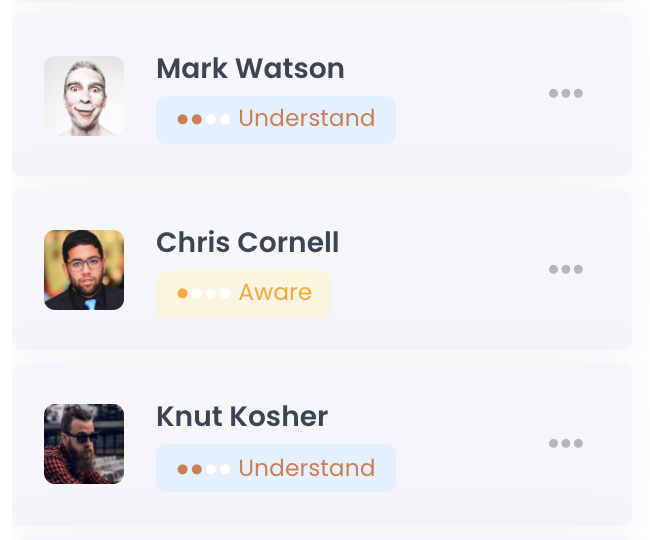
Task: Select the Knut Kosher name text
Action: pyautogui.click(x=242, y=417)
